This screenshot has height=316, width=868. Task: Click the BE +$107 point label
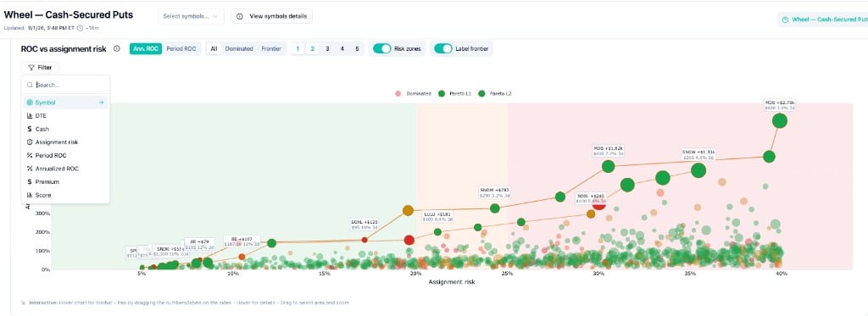(241, 241)
